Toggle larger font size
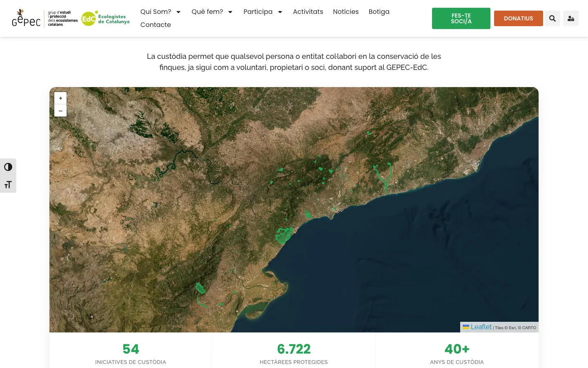 [8, 184]
